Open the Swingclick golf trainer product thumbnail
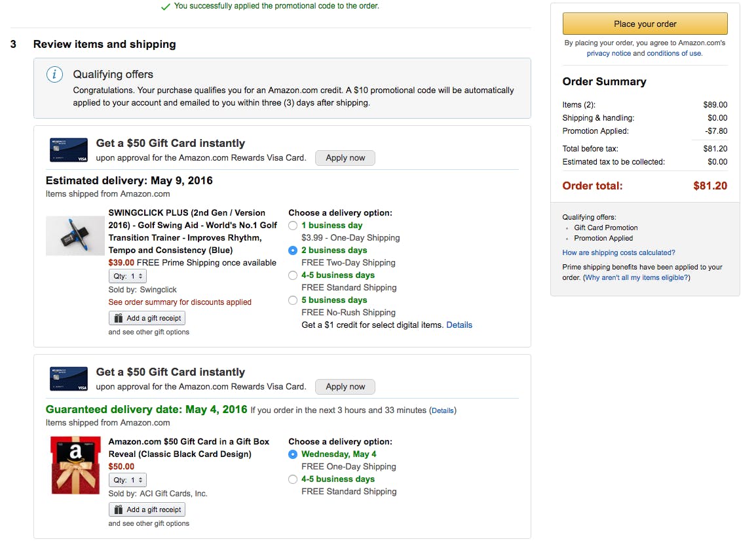 click(x=75, y=235)
